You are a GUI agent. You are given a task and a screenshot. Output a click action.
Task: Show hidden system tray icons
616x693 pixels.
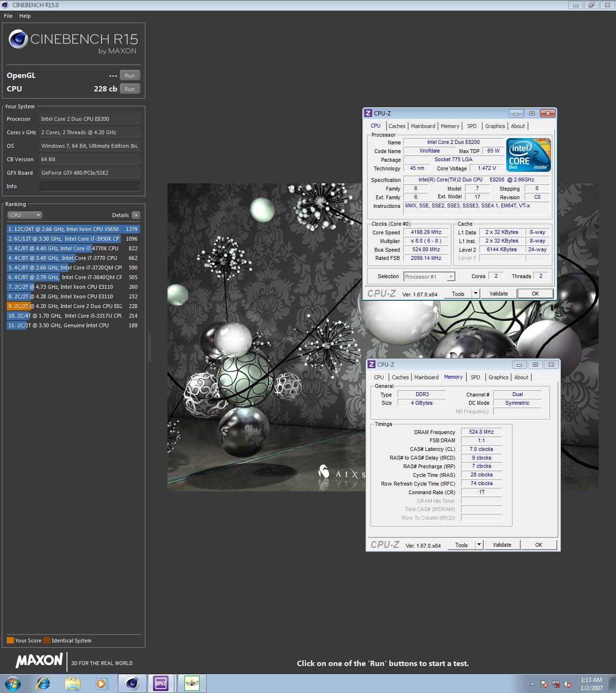click(x=532, y=684)
